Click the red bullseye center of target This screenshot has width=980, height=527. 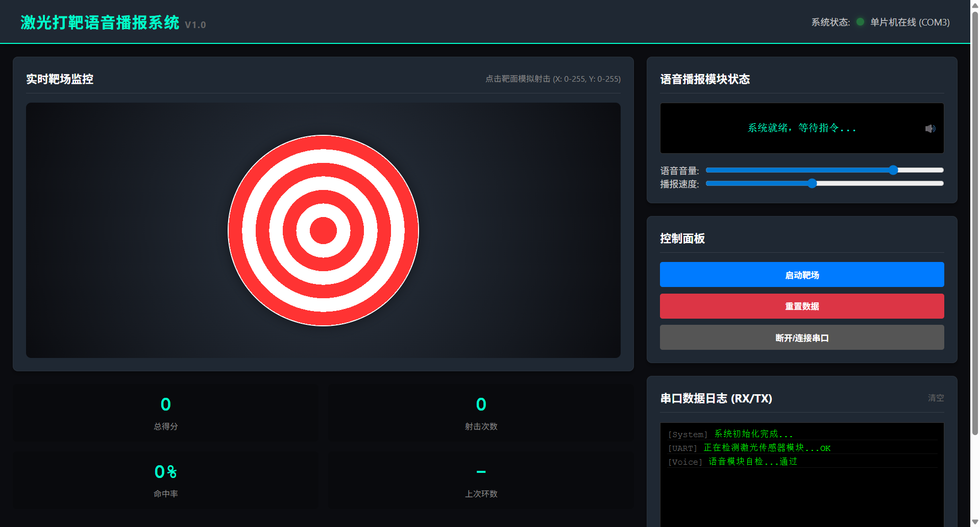pos(323,230)
